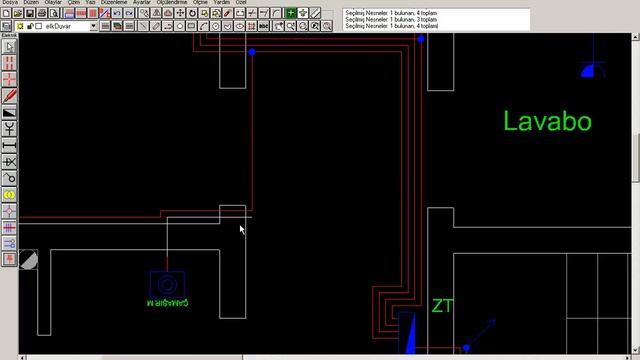Open the Ayarlar menu
The image size is (640, 360).
[142, 2]
